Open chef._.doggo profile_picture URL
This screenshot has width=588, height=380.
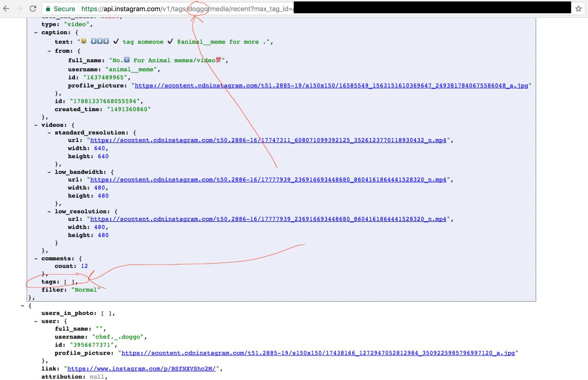tap(318, 353)
